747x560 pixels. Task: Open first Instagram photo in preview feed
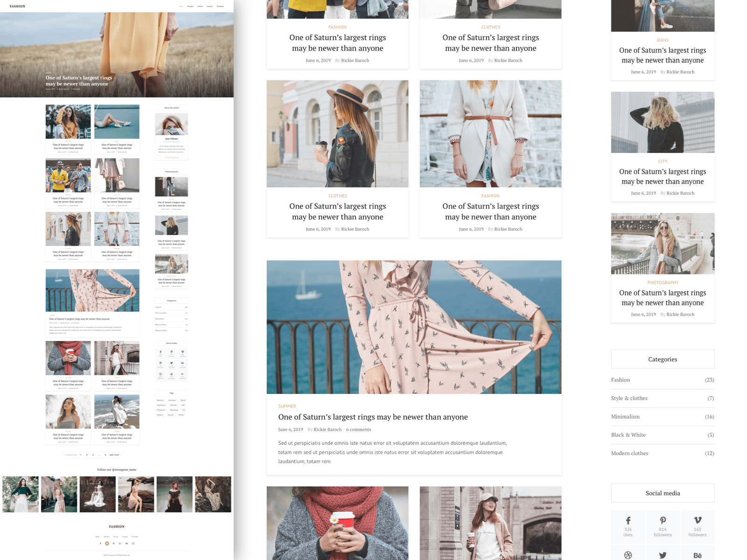(x=21, y=494)
